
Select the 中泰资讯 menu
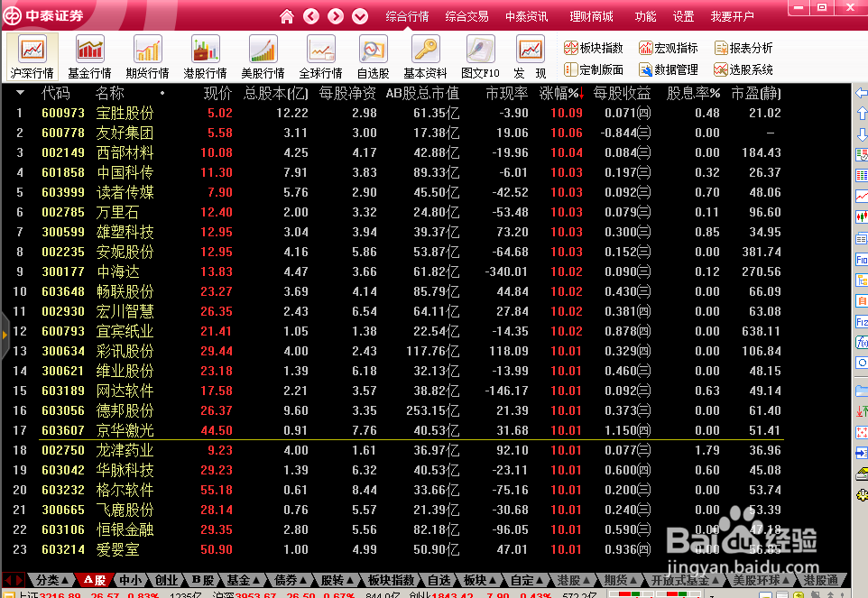[526, 16]
